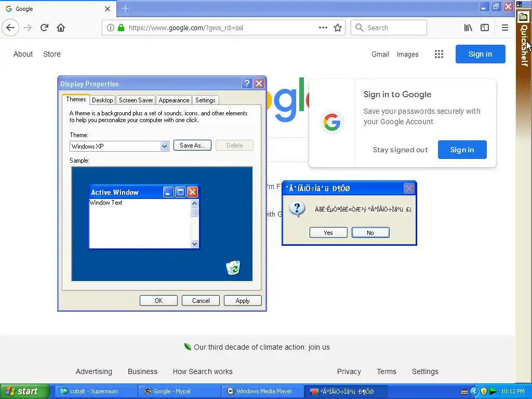Open the Terms footer link
The width and height of the screenshot is (532, 399).
click(387, 371)
